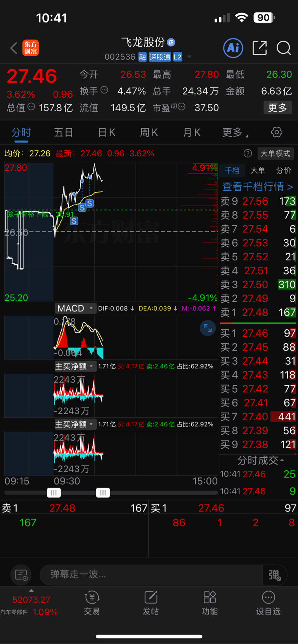Tap the share export icon
This screenshot has height=644, width=298.
pyautogui.click(x=260, y=48)
